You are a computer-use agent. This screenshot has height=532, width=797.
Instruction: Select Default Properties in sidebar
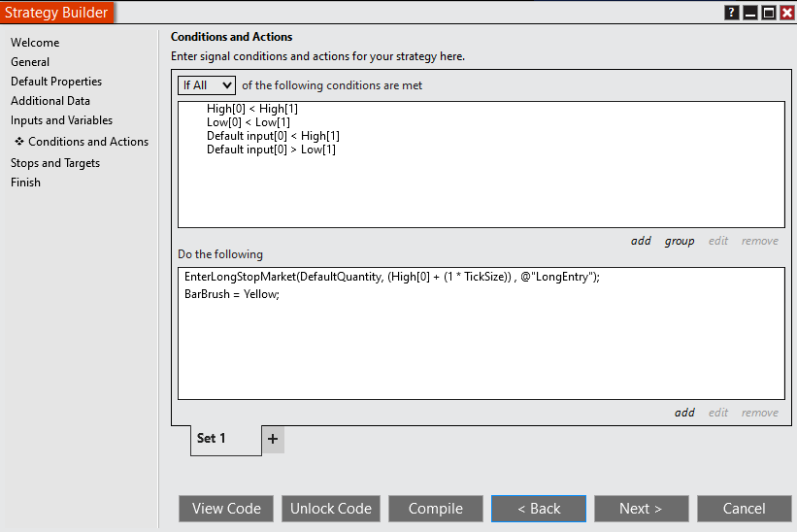point(56,82)
